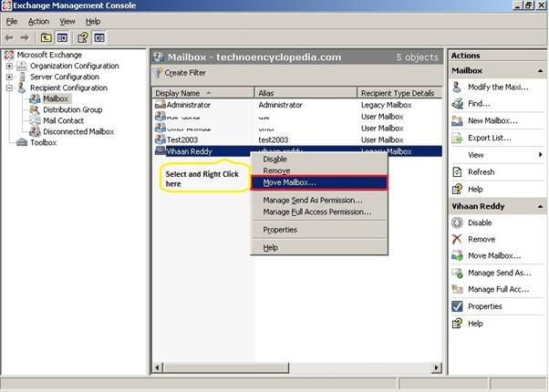The image size is (549, 392).
Task: Expand the Server Configuration node
Action: (x=9, y=77)
